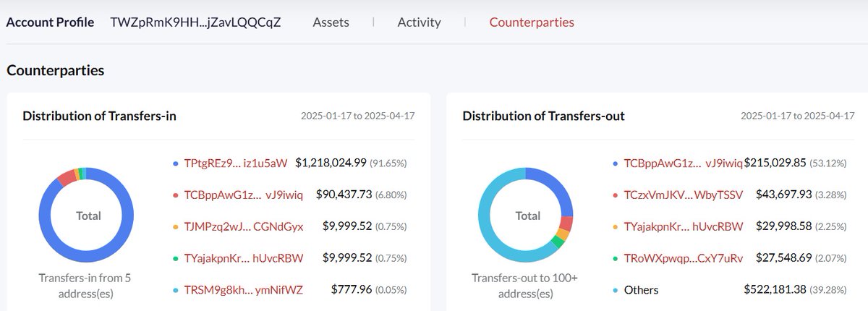Click the $777.96 amount

click(x=352, y=290)
